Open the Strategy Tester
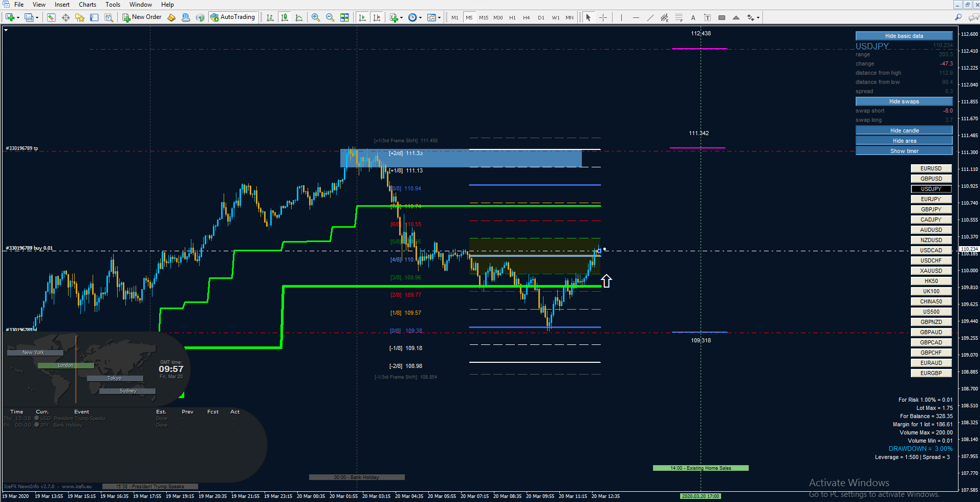The image size is (980, 502). tap(108, 17)
